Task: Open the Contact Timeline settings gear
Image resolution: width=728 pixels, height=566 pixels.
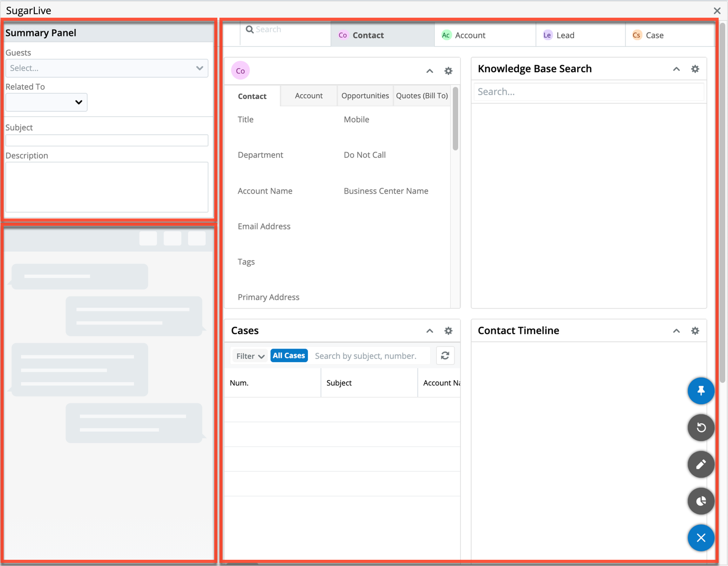Action: coord(695,330)
